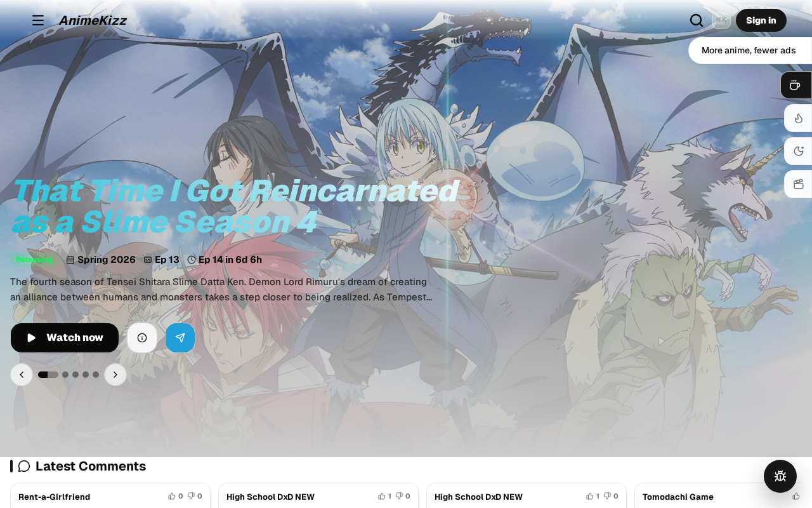Viewport: 812px width, 508px height.
Task: Click the anime synopsis text
Action: 221,289
